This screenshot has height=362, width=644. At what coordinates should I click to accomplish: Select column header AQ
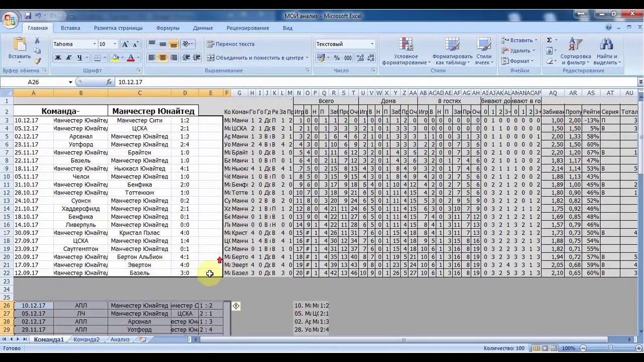coord(553,93)
